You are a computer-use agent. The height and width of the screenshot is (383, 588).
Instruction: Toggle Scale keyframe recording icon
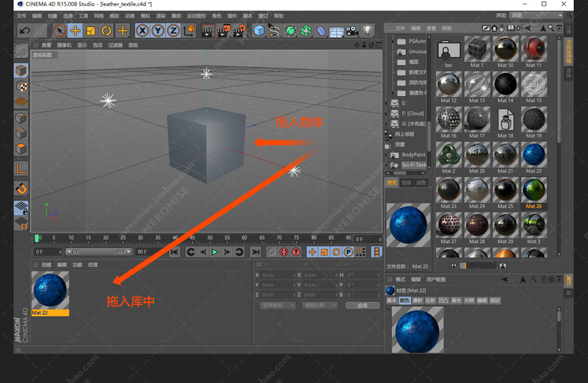[324, 252]
